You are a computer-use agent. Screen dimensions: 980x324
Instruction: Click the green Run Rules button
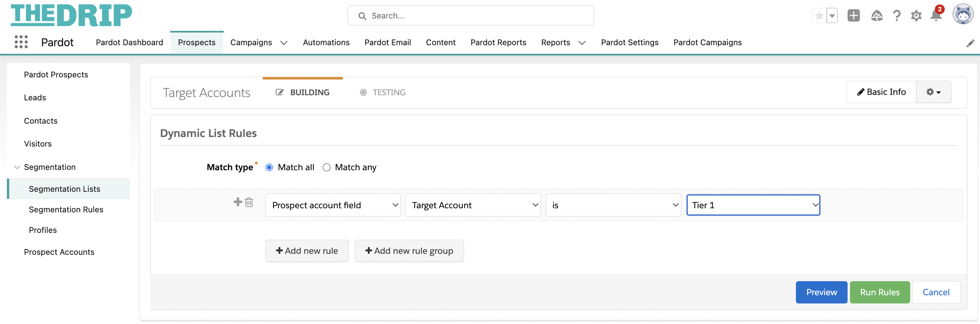point(880,292)
